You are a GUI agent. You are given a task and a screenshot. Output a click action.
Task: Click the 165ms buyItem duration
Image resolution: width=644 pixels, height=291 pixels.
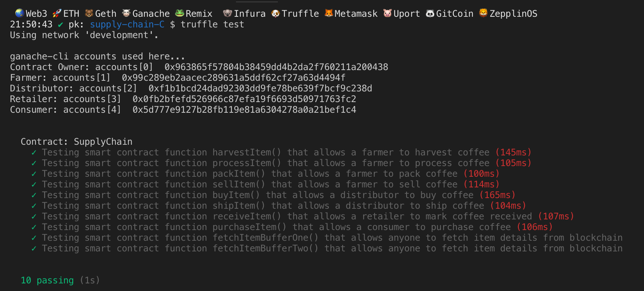[497, 195]
